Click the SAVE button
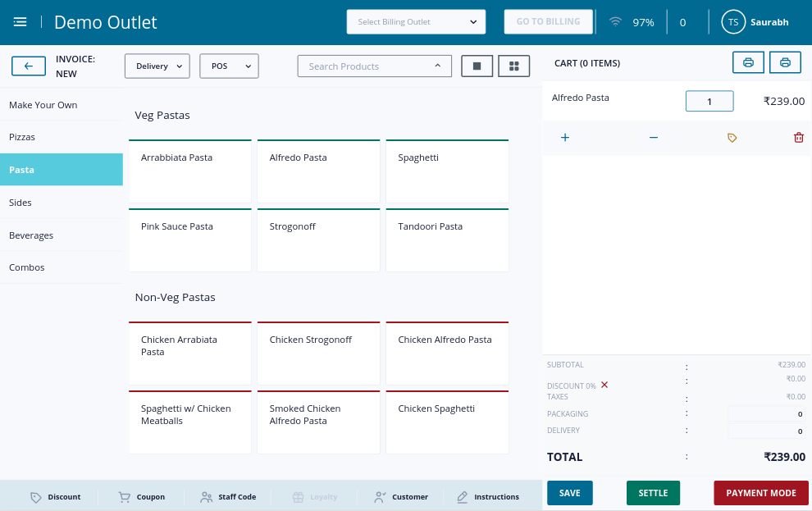Viewport: 812px width, 511px height. point(570,493)
